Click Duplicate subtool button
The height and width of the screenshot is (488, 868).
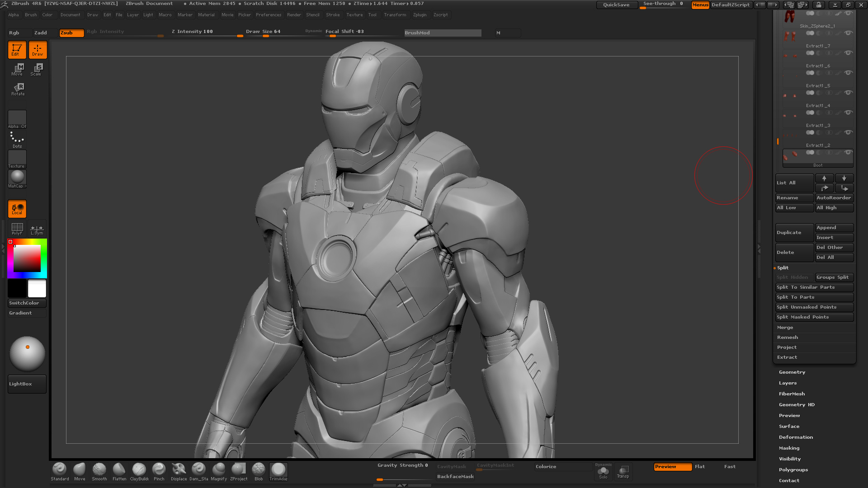(x=794, y=233)
